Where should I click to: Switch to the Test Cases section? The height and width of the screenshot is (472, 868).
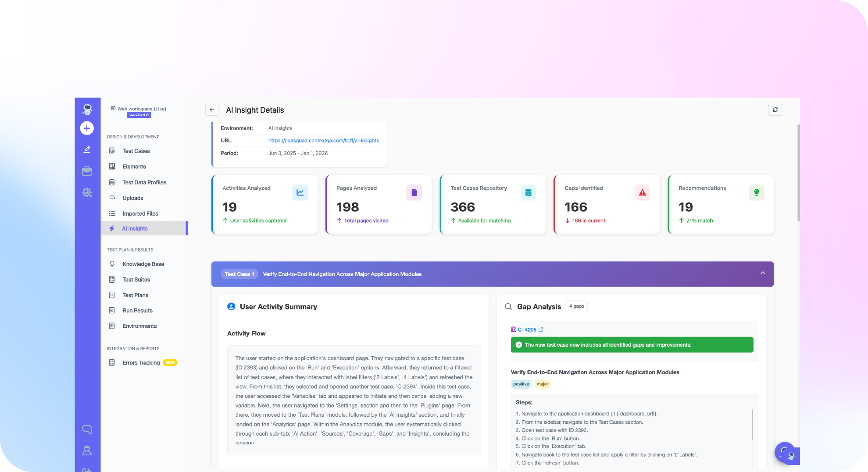click(x=136, y=151)
